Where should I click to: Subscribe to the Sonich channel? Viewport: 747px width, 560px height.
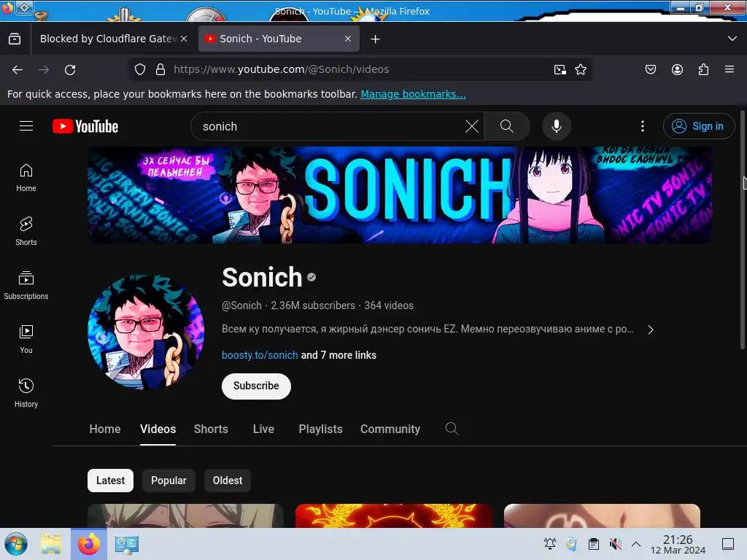[x=256, y=386]
